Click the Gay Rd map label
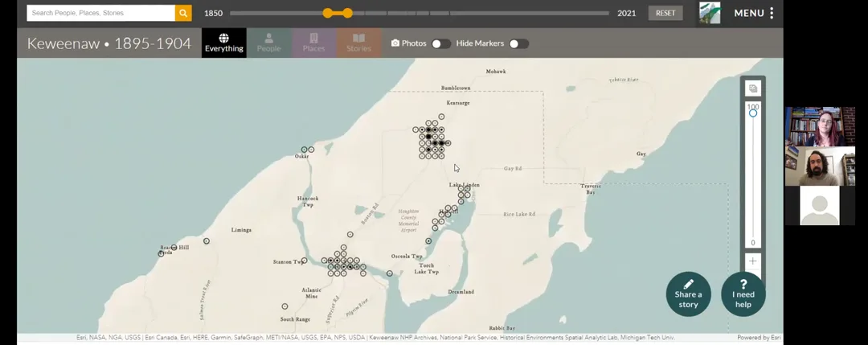 pyautogui.click(x=513, y=168)
